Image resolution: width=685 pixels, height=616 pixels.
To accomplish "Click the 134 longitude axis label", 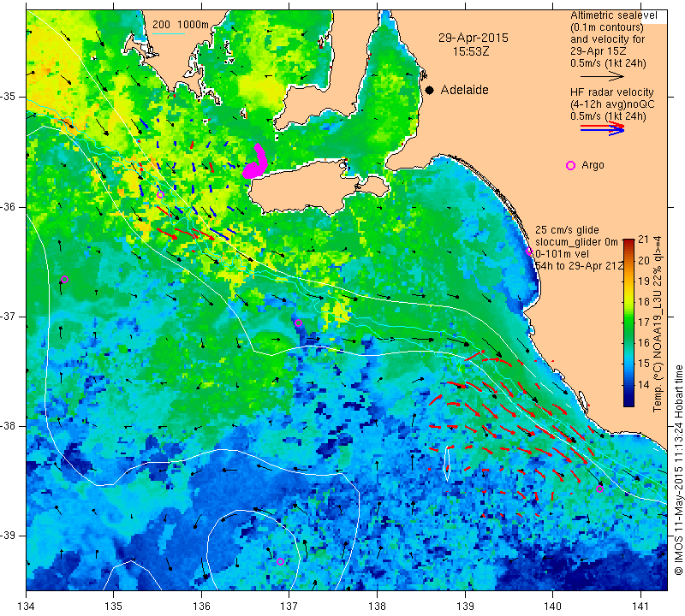I will pos(27,607).
